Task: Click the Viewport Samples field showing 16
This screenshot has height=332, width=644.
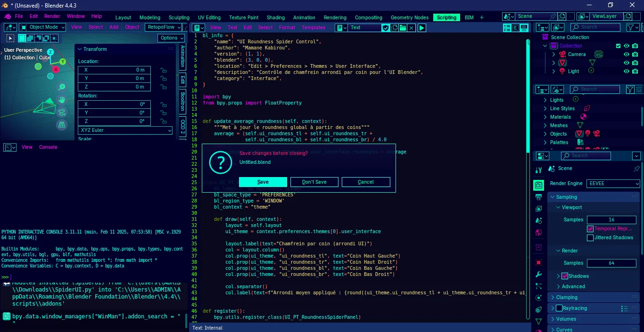Action: 611,220
